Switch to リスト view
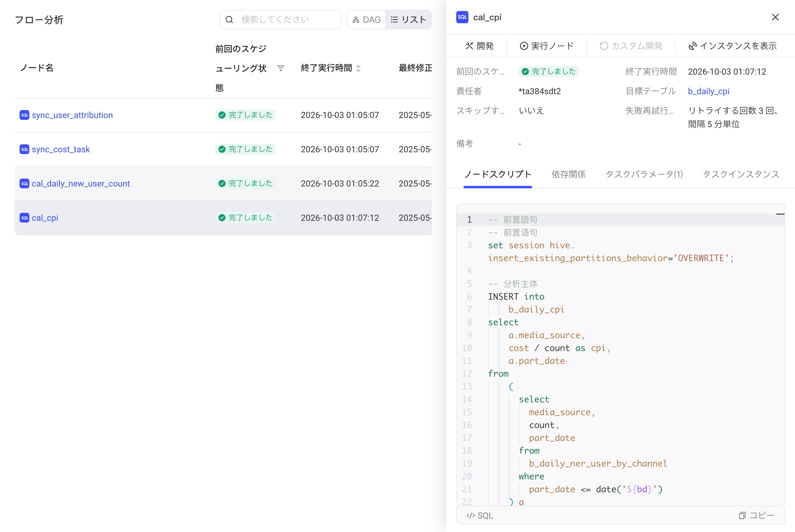795x532 pixels. tap(409, 20)
